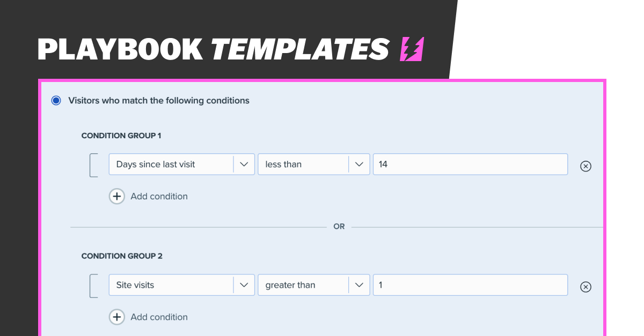Click Add condition in Condition Group 1

click(159, 196)
